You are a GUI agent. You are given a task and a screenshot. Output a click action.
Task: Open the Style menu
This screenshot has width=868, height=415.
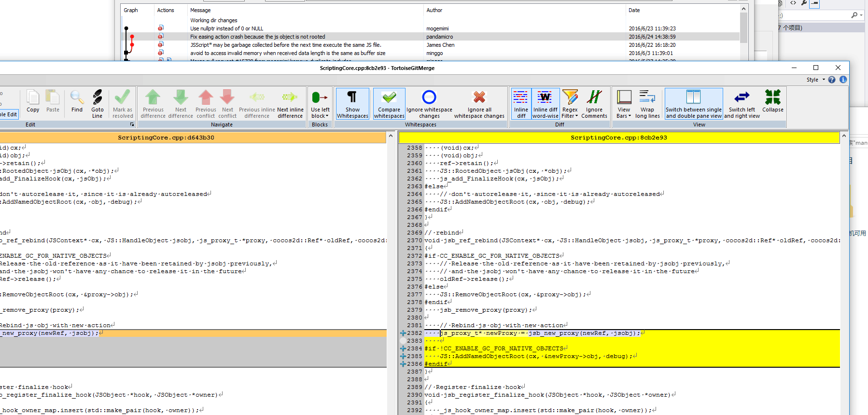click(x=815, y=80)
